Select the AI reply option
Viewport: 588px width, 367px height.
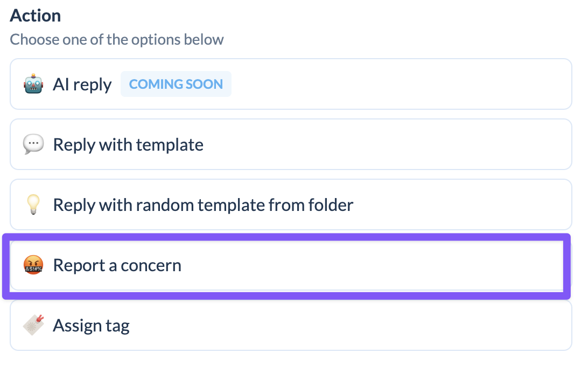pos(291,84)
